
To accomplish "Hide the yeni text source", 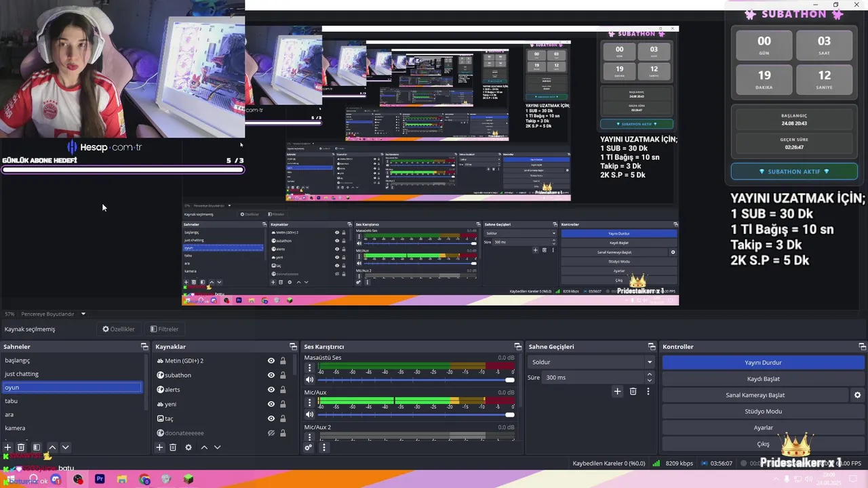I will (x=271, y=404).
